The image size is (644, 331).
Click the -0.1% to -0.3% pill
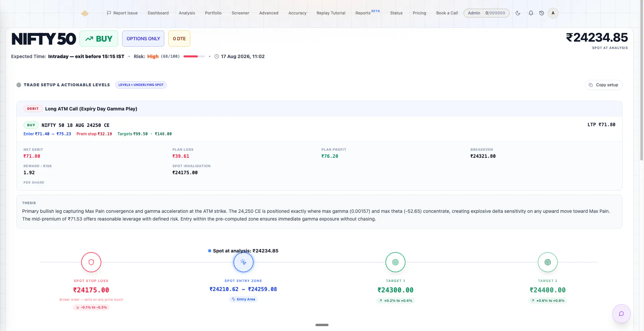(91, 307)
